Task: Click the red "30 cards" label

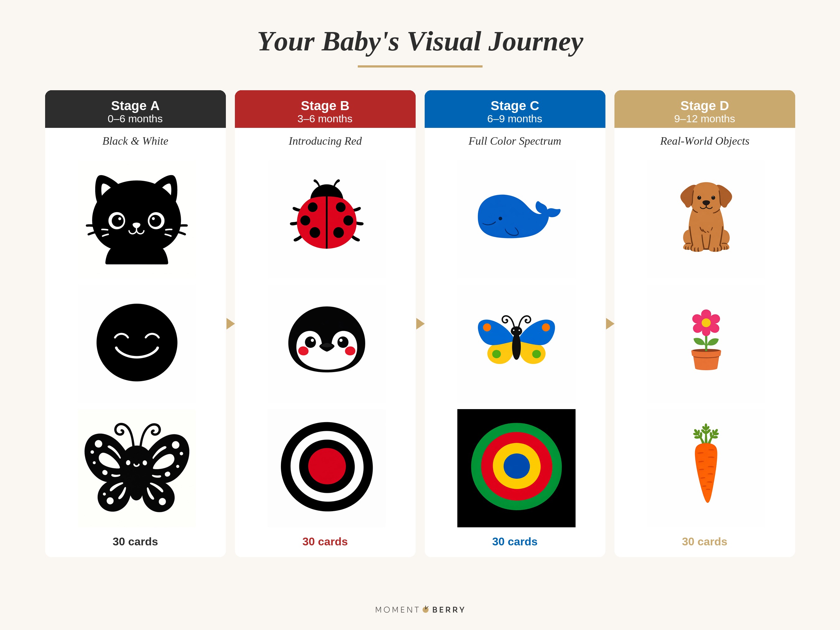Action: [x=325, y=542]
